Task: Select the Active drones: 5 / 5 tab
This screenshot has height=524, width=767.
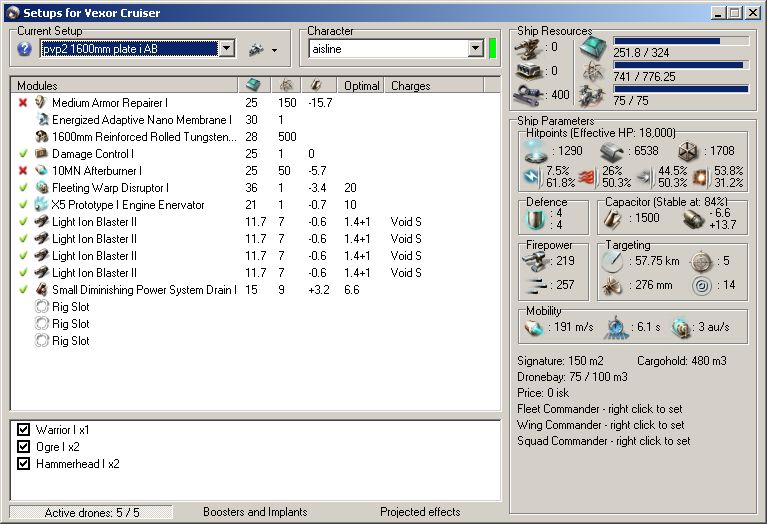Action: (x=91, y=512)
